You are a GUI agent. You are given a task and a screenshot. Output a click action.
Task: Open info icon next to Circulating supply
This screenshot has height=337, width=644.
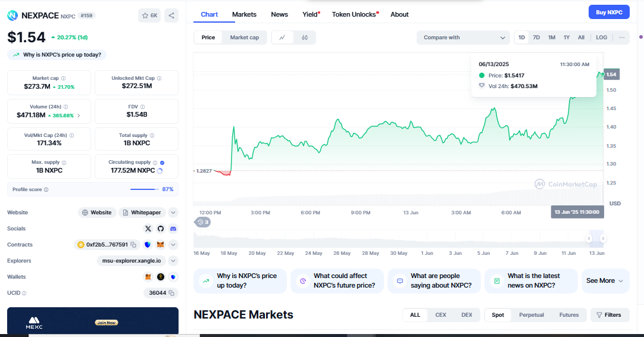(155, 163)
